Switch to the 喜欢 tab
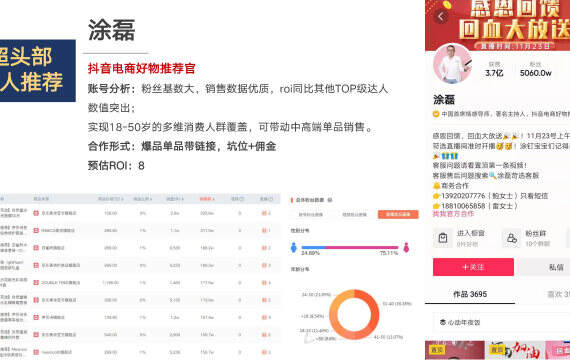The height and width of the screenshot is (360, 570). coord(558,294)
